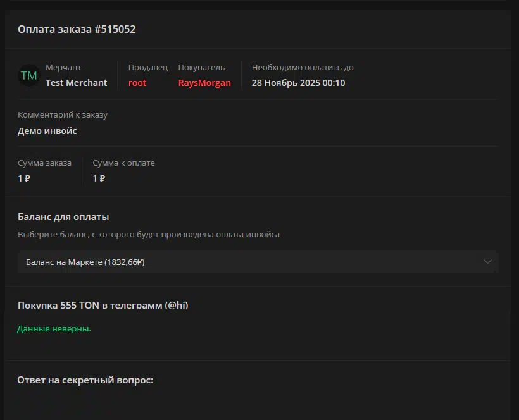519x420 pixels.
Task: Click the 1 ₽ value under Сумма к оплате
Action: point(99,178)
